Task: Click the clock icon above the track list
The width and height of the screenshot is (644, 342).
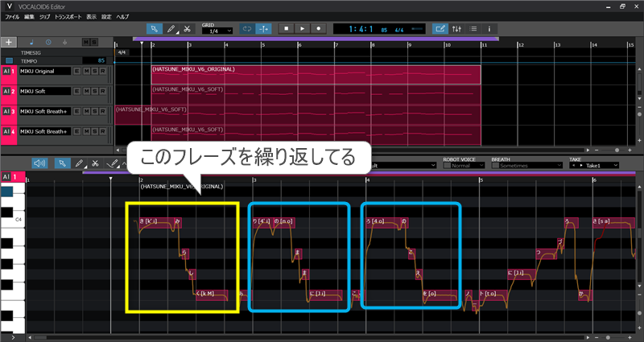Action: click(x=48, y=43)
